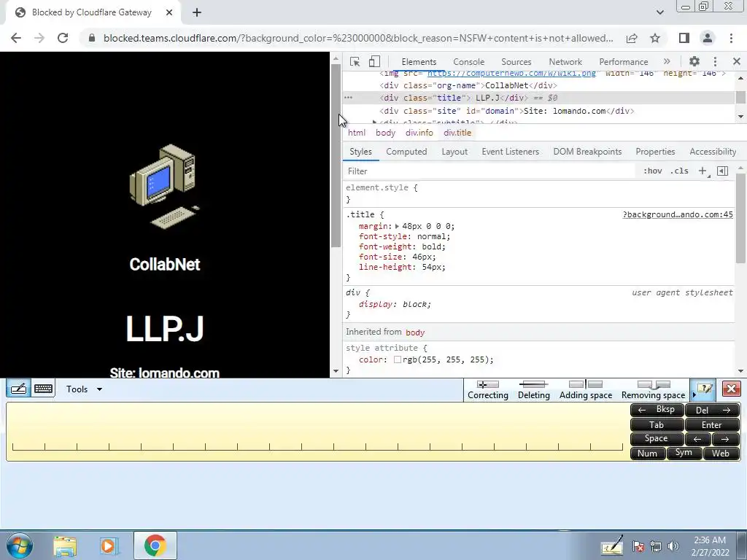Play the Correcting gesture demo
747x560 pixels.
click(488, 389)
